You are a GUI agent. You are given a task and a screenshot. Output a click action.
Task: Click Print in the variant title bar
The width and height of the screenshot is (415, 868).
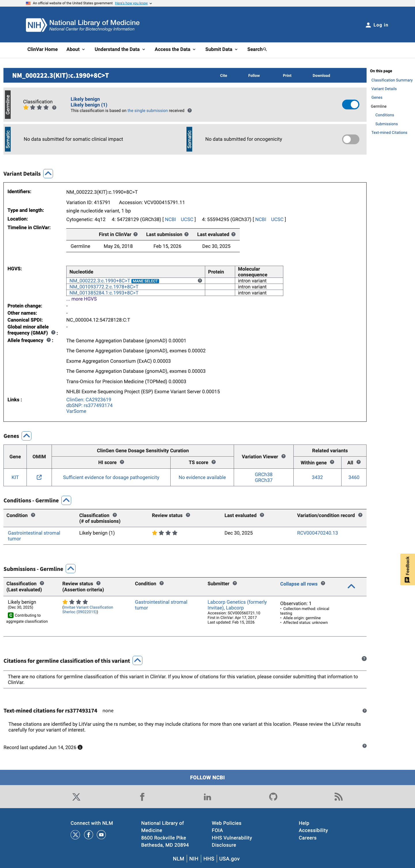coord(287,76)
